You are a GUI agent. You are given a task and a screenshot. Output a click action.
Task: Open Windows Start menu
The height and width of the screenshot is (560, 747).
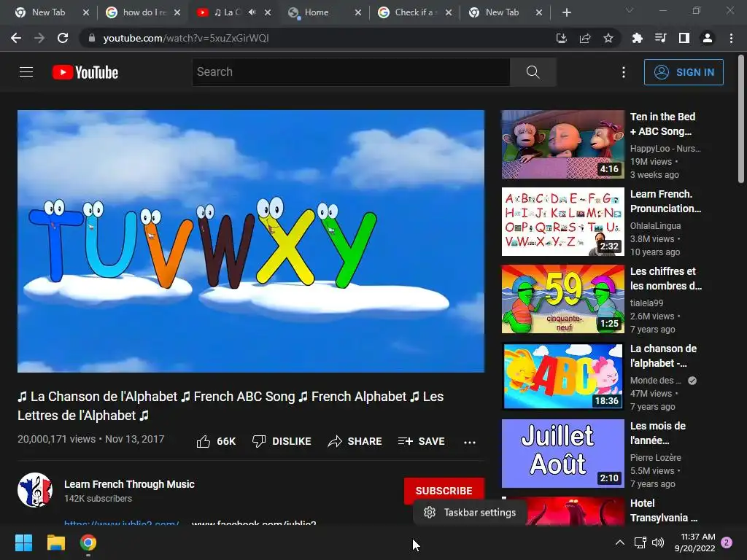coord(23,542)
